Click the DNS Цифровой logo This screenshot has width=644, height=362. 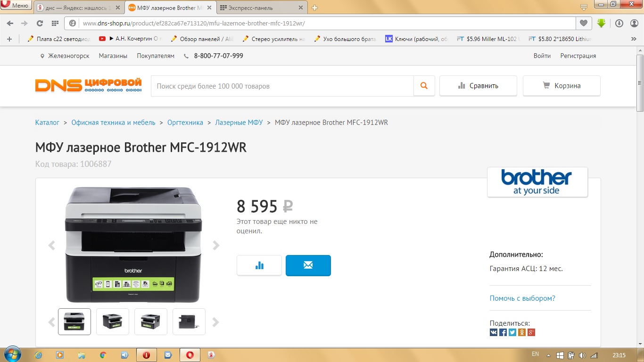click(x=89, y=85)
